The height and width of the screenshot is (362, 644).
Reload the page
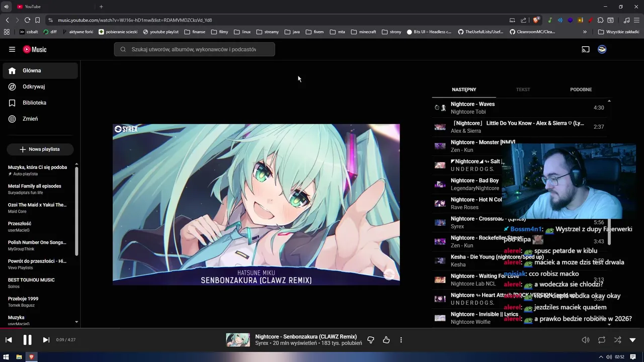click(27, 20)
